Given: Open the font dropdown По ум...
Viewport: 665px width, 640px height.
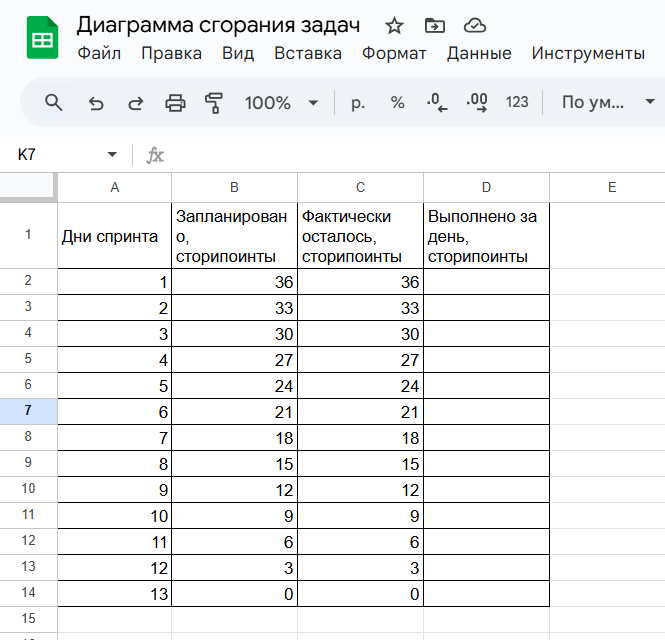Looking at the screenshot, I should pos(607,102).
